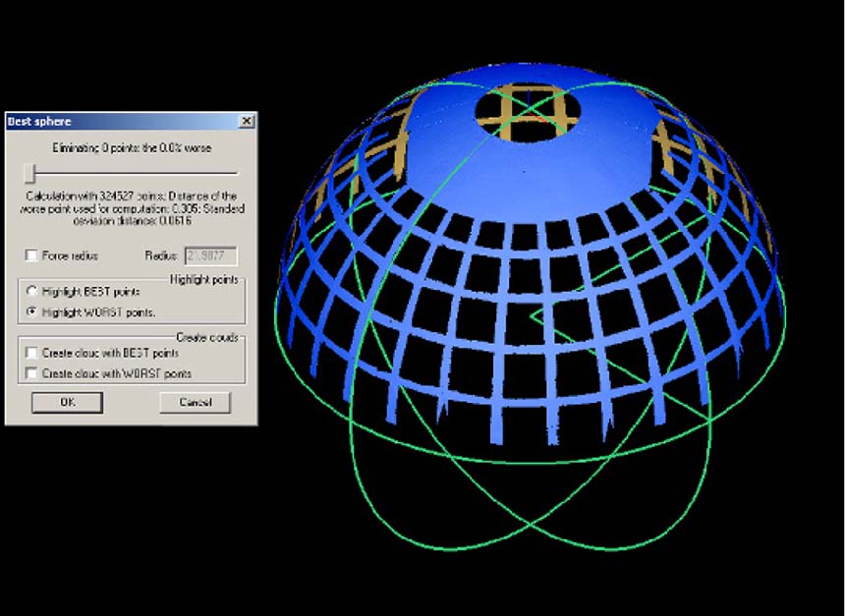This screenshot has height=616, width=845.
Task: Click the Radius label text
Action: (161, 255)
